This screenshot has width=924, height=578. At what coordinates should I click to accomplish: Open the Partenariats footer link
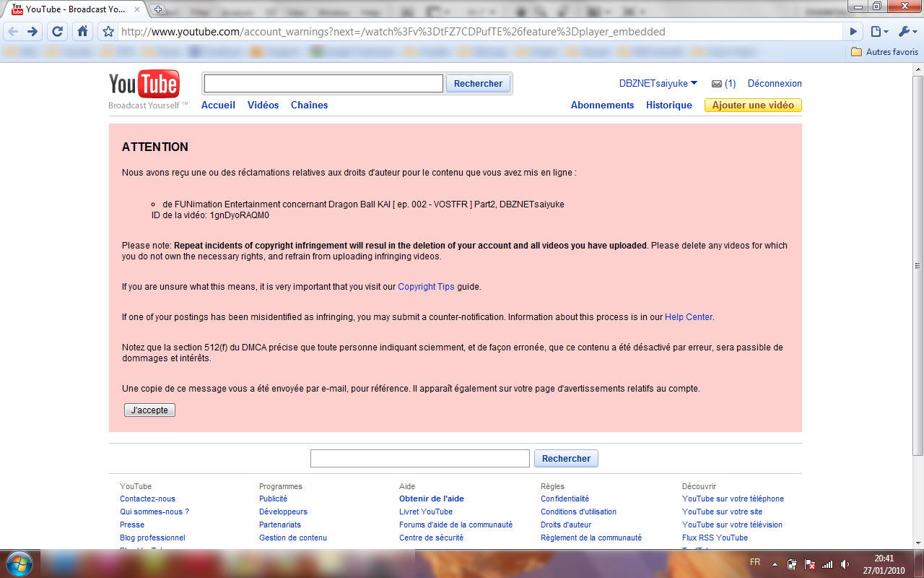click(x=280, y=525)
